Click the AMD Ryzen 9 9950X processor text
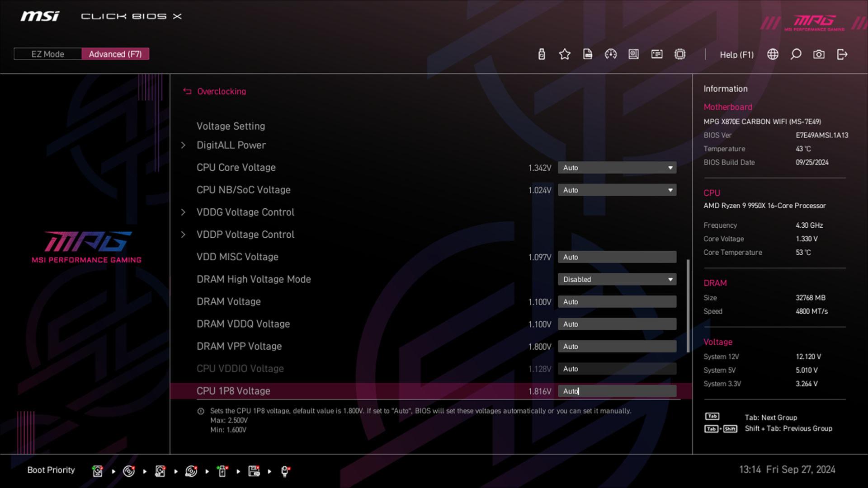The image size is (868, 488). 764,206
